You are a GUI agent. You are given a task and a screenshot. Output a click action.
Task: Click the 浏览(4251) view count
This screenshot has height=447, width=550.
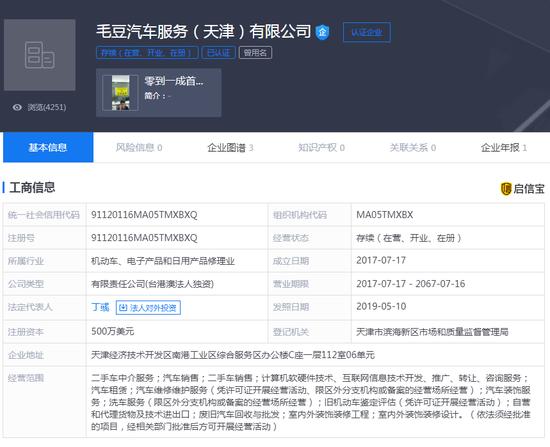click(x=47, y=107)
